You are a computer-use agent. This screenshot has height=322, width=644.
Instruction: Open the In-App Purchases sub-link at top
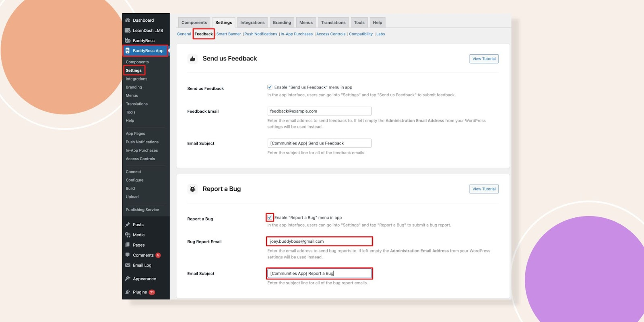297,34
